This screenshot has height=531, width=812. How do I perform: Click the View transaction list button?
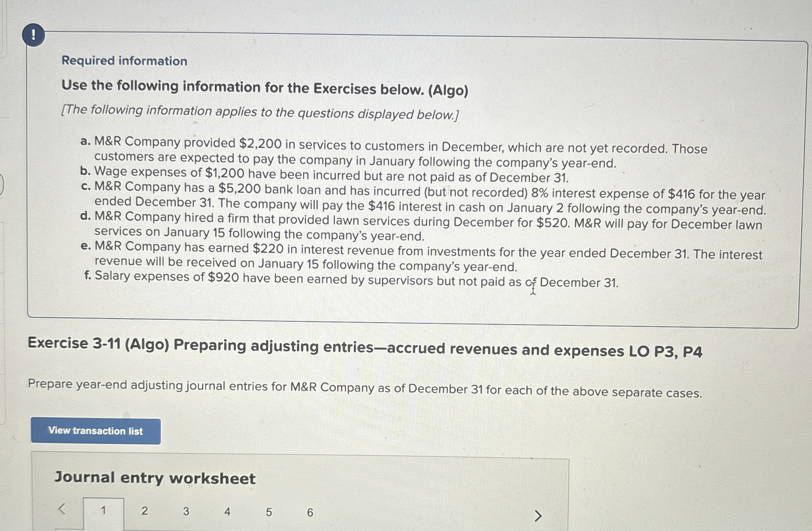96,431
